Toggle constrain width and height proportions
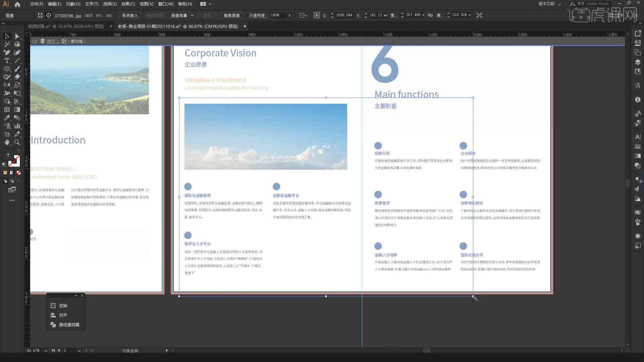Image resolution: width=644 pixels, height=362 pixels. [x=430, y=15]
